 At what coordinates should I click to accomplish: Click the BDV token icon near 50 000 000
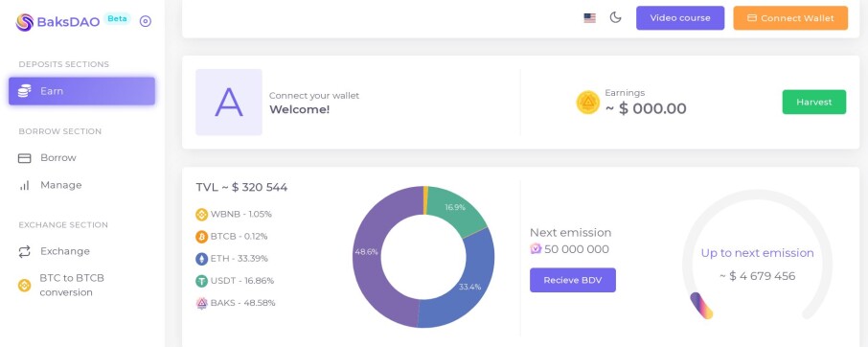coord(536,249)
